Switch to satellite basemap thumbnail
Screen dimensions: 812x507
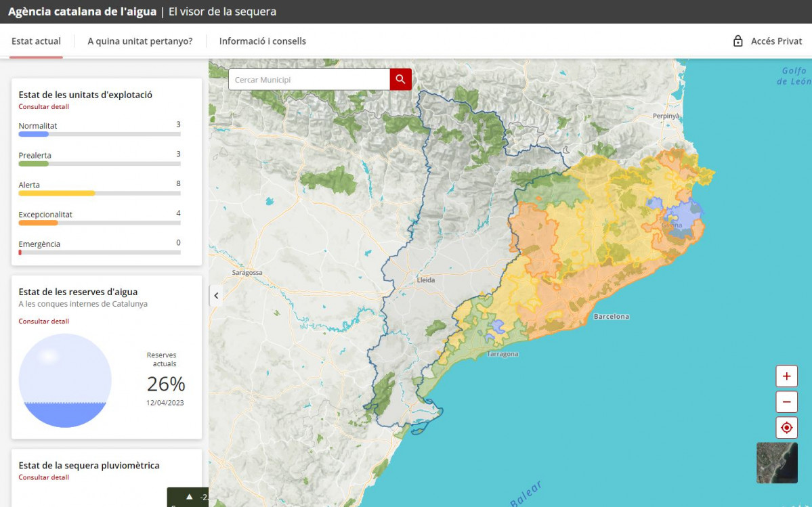[x=777, y=462]
